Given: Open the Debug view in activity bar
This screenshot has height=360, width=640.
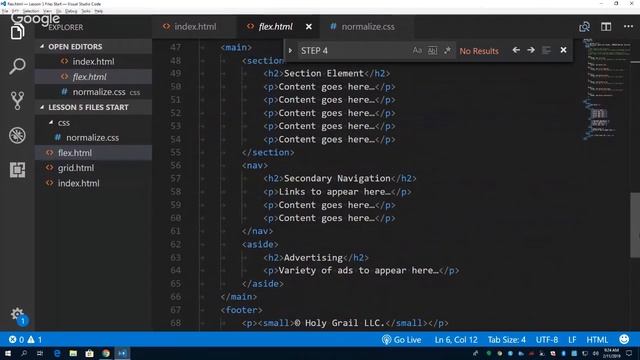Looking at the screenshot, I should [x=17, y=135].
